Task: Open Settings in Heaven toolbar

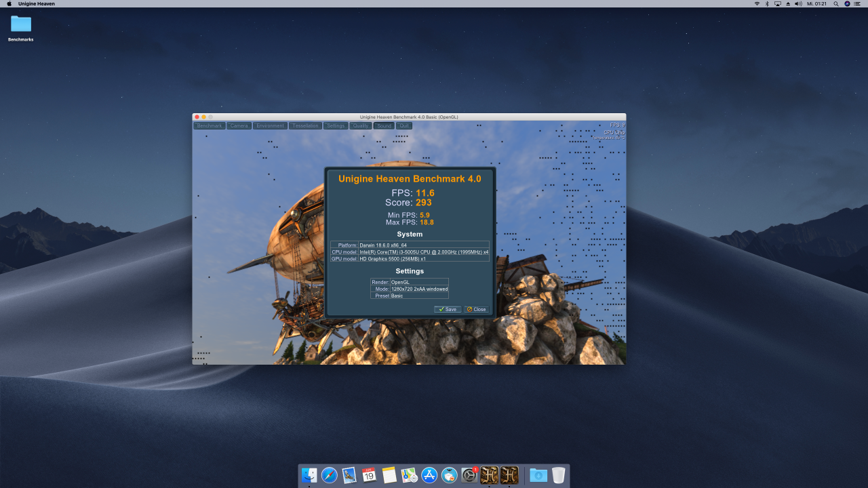Action: tap(336, 126)
